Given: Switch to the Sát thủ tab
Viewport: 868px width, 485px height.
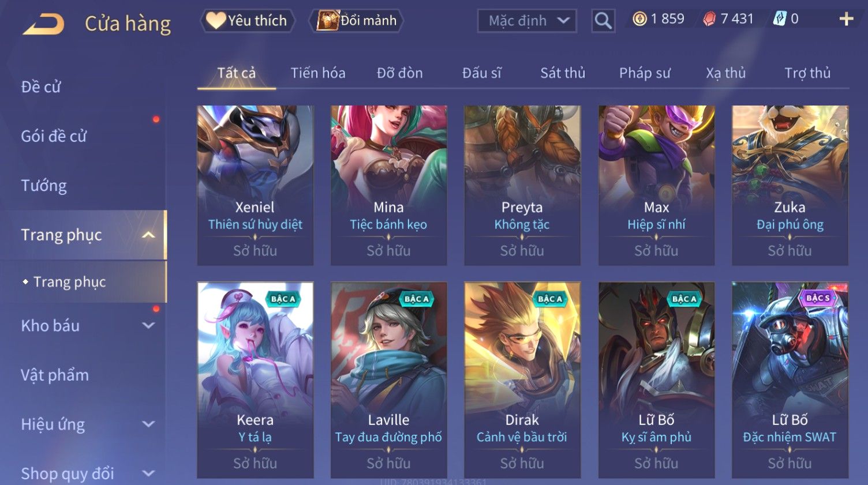Looking at the screenshot, I should (563, 73).
